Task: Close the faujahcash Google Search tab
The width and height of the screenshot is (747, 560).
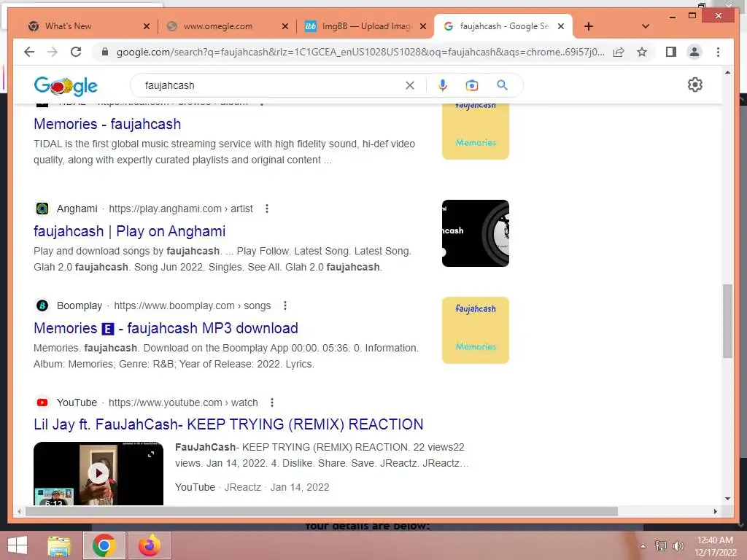Action: point(561,26)
